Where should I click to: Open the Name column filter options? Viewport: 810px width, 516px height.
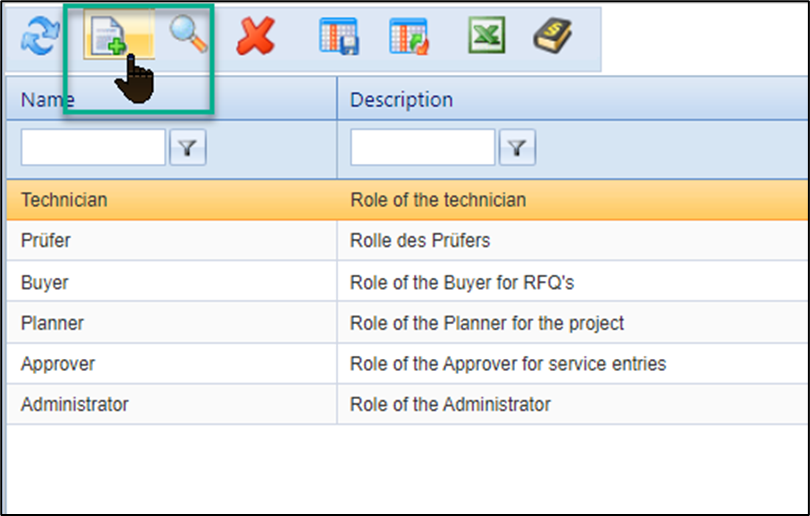tap(188, 149)
